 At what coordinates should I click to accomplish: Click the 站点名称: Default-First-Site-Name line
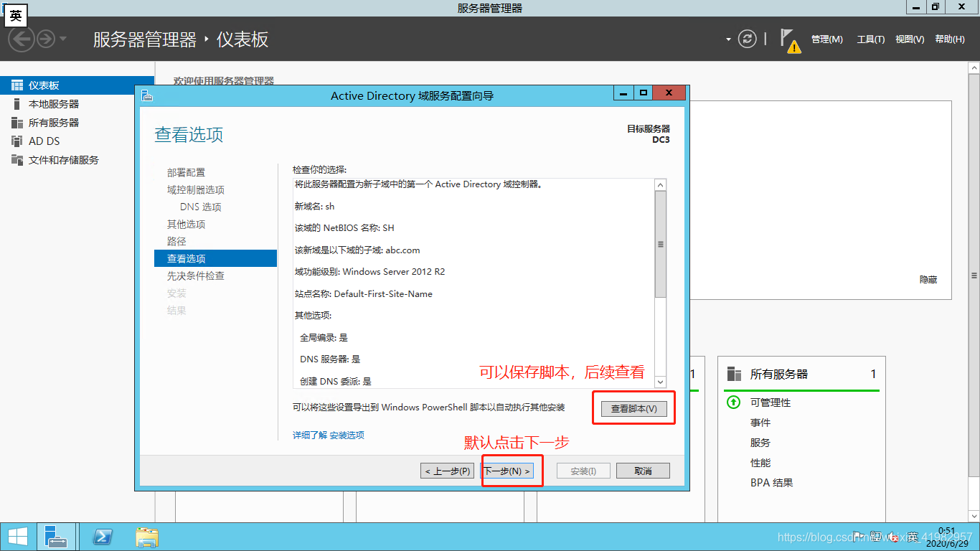click(x=364, y=293)
